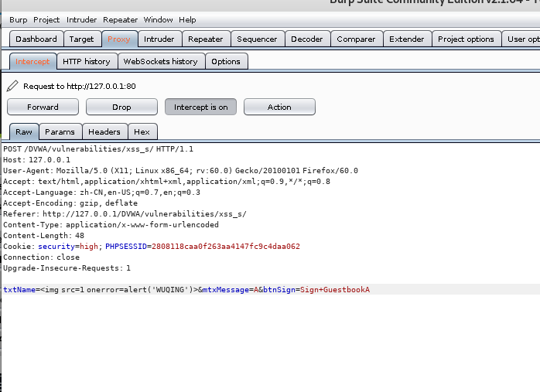Screen dimensions: 540x392
Task: Click the btnSign=Sign+GuestbookA parameter
Action: point(316,290)
